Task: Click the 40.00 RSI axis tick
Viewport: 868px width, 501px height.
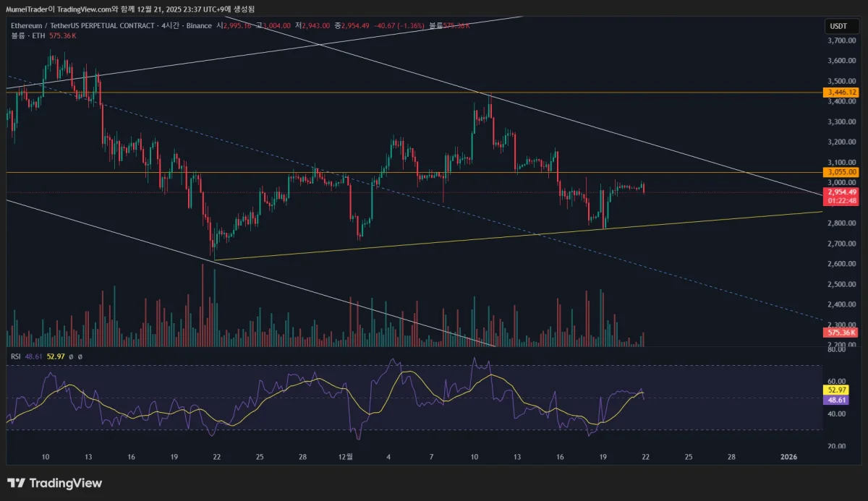Action: tap(836, 414)
